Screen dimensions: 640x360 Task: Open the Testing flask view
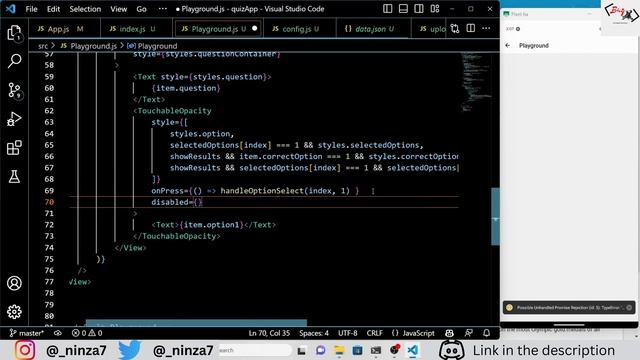point(14,176)
